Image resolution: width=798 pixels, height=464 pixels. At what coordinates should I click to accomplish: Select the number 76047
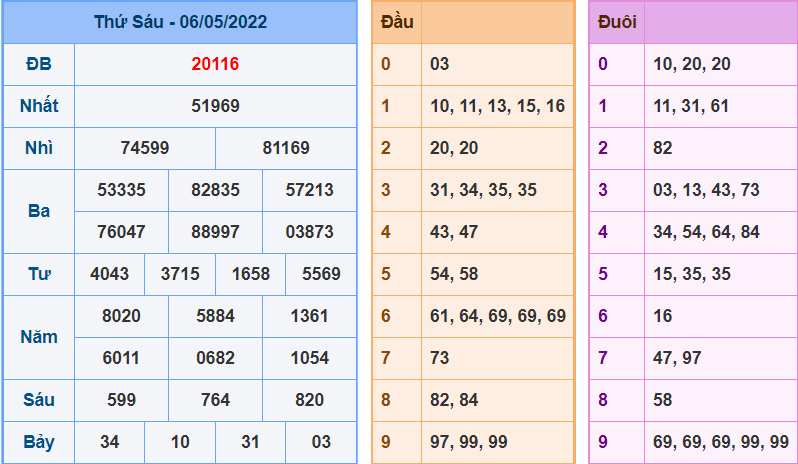pos(121,232)
